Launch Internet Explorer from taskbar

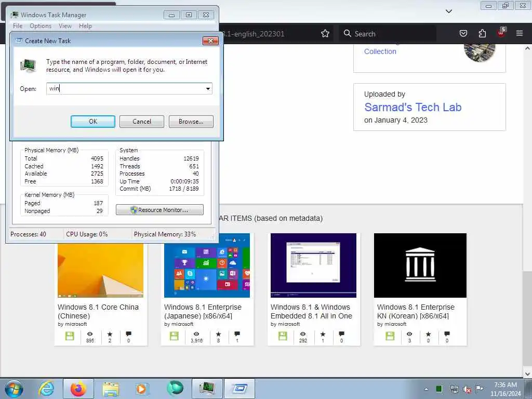(x=46, y=389)
